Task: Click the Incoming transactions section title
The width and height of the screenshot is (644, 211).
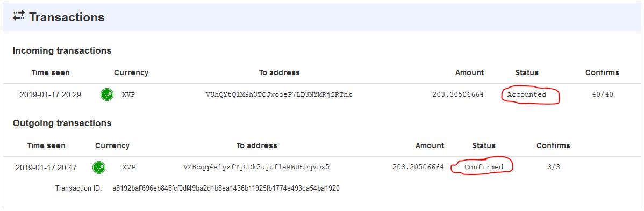Action: point(62,51)
